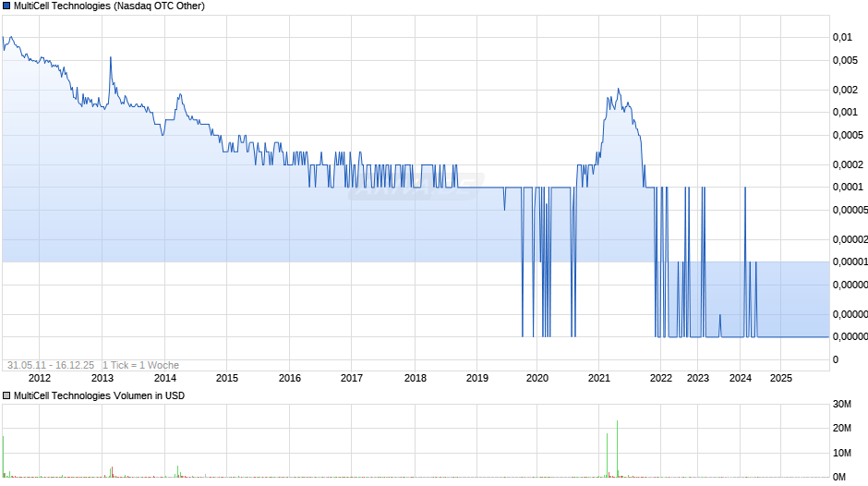Click the 2016 year label
The height and width of the screenshot is (486, 868).
point(290,378)
